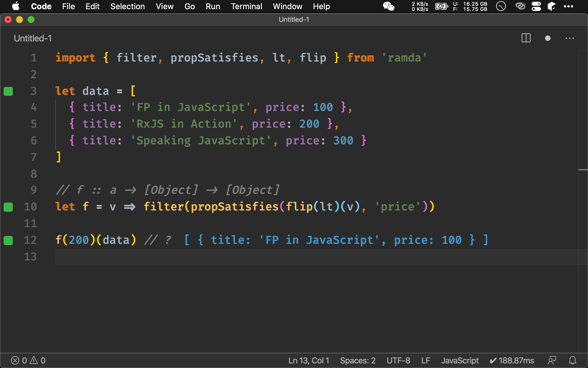588x368 pixels.
Task: Click the Creative Cloud menu bar icon
Action: (x=521, y=6)
